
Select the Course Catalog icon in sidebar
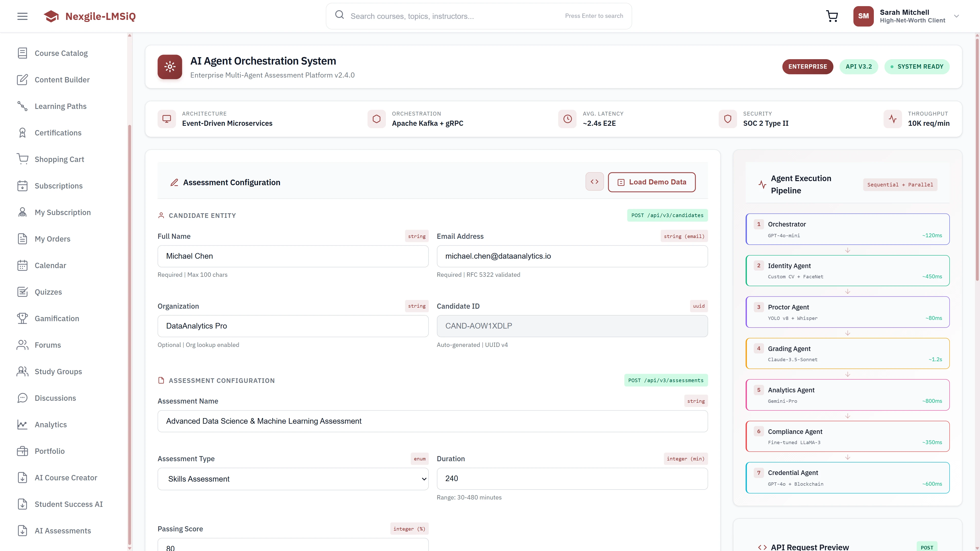tap(22, 53)
